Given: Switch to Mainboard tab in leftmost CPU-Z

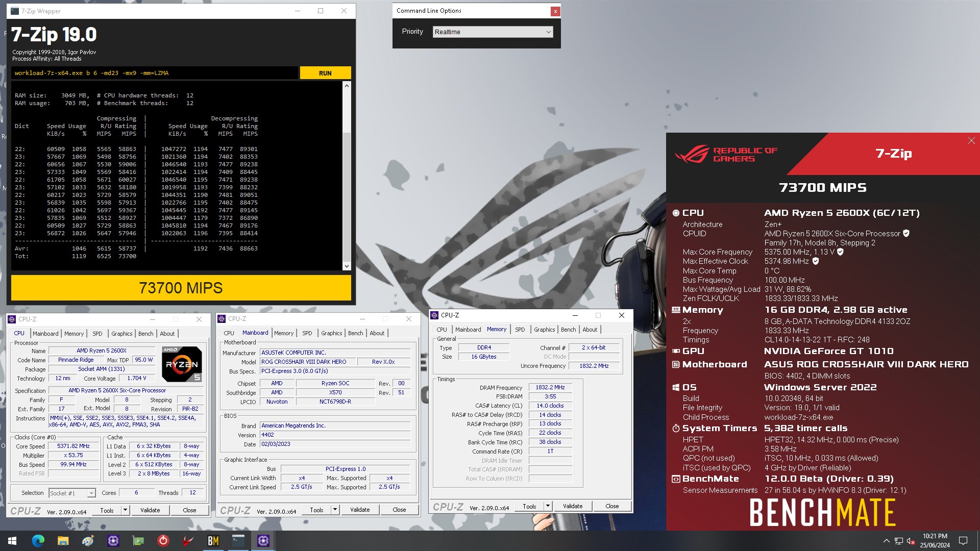Looking at the screenshot, I should click(45, 334).
